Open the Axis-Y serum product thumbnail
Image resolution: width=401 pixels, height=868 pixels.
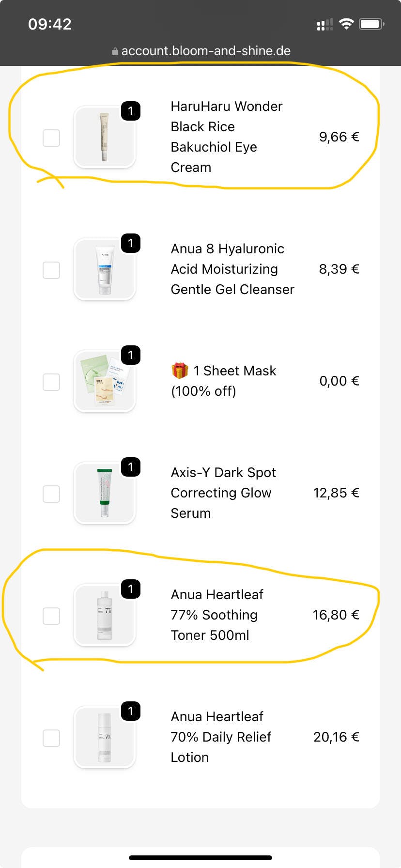coord(105,493)
